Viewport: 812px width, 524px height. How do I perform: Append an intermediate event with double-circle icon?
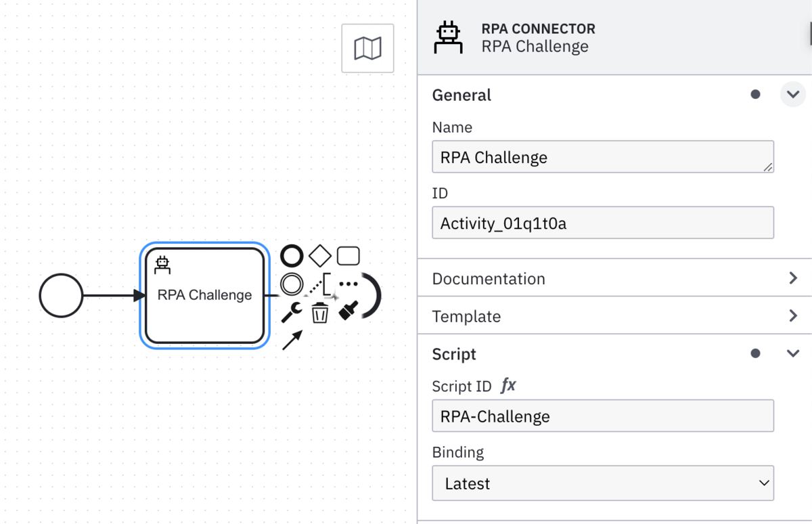(x=292, y=284)
